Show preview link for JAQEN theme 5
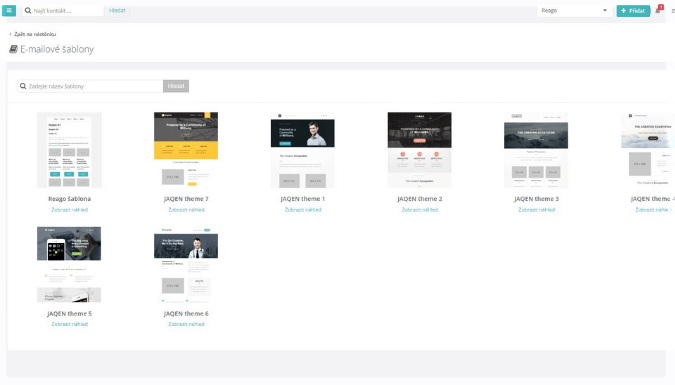675x385 pixels. 70,324
